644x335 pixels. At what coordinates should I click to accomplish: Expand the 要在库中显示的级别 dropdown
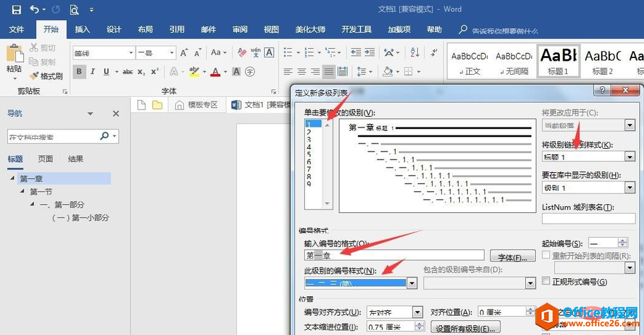pyautogui.click(x=629, y=188)
